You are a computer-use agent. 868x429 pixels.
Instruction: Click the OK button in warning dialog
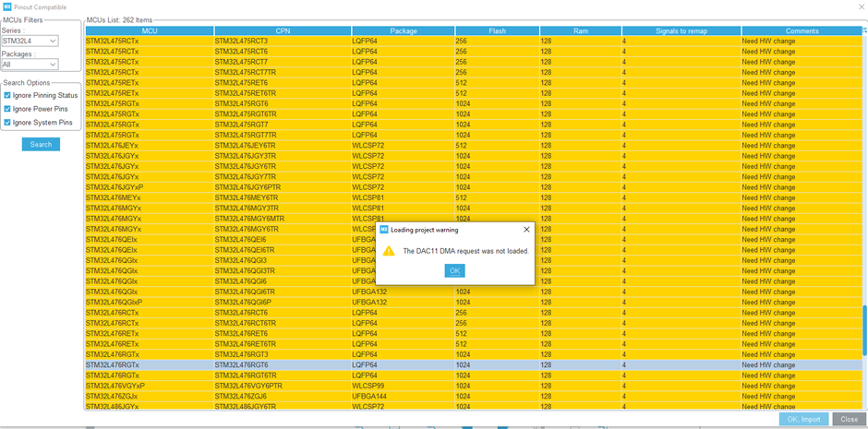[454, 270]
